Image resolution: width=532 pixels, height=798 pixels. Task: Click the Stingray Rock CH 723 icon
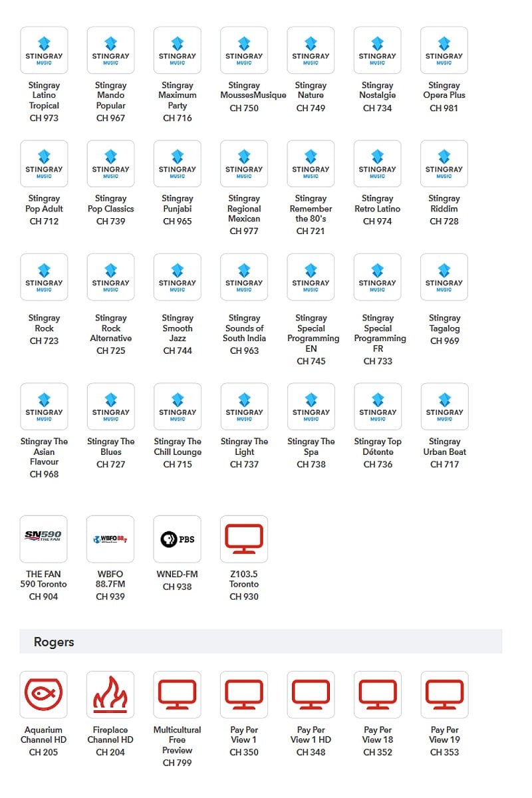[44, 277]
